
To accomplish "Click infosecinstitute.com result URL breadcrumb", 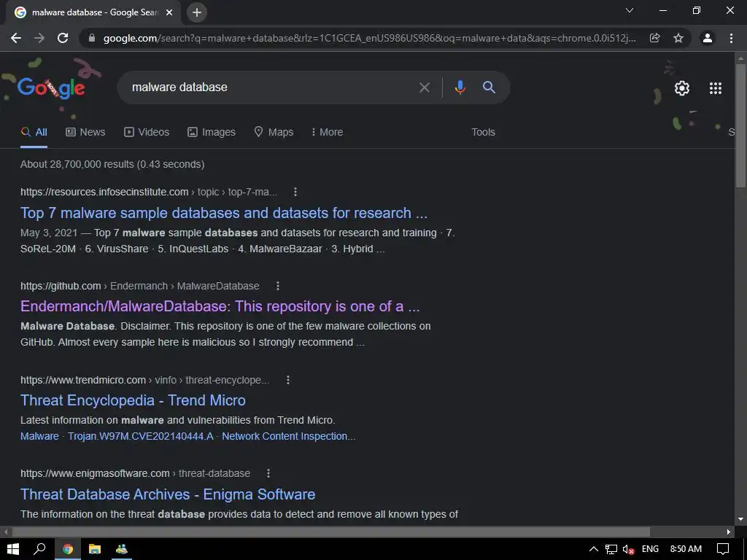I will click(x=149, y=192).
